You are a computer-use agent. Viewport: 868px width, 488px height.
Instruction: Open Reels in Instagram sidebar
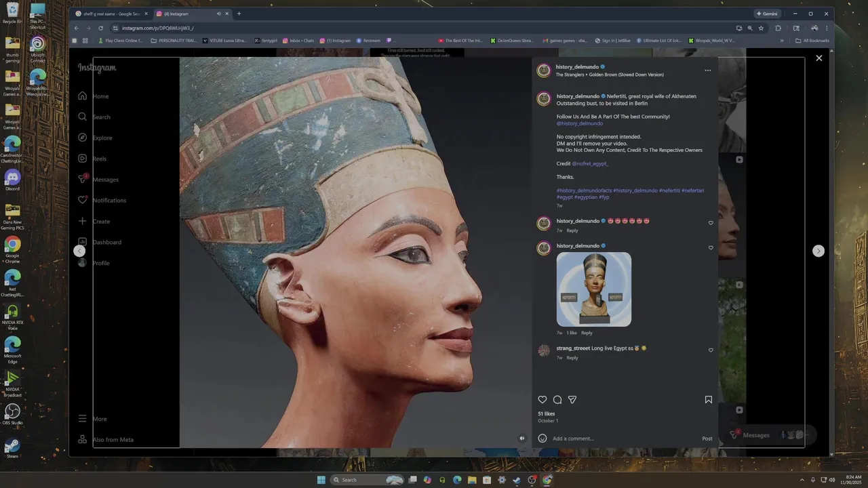(x=92, y=159)
